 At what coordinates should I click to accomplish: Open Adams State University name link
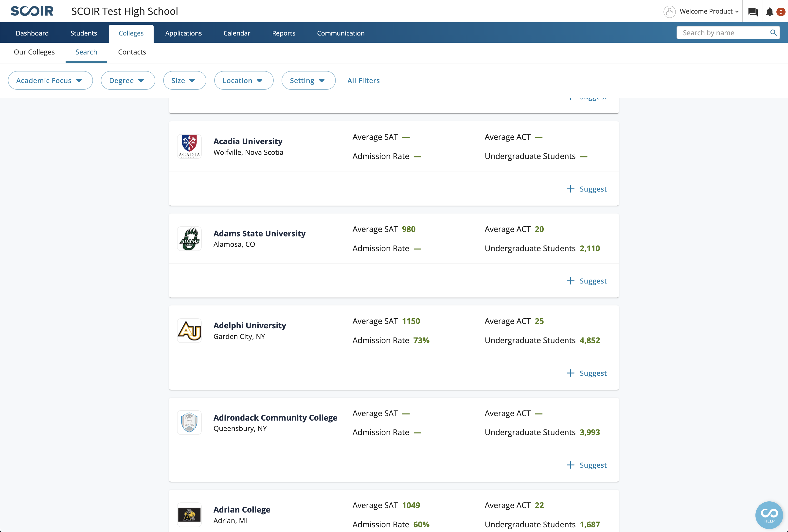259,233
